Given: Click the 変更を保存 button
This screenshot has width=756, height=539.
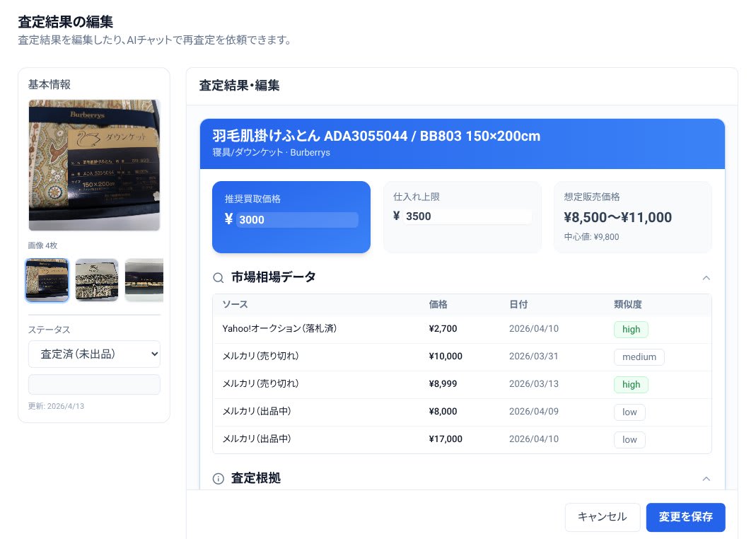Looking at the screenshot, I should [685, 517].
